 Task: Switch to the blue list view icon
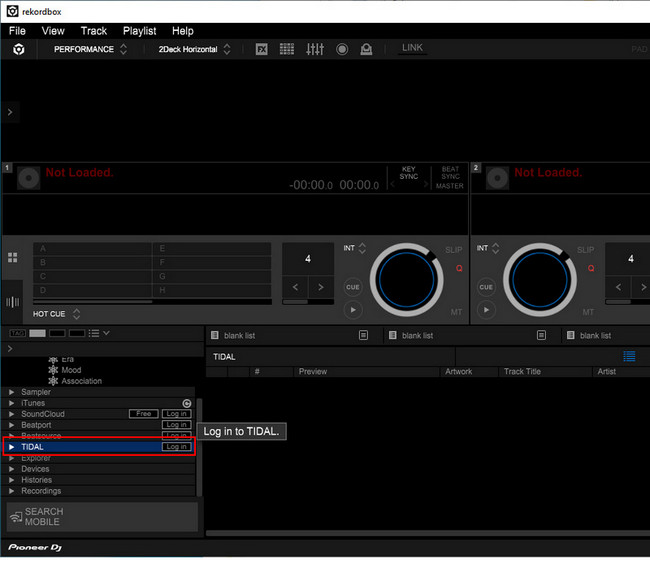point(629,356)
